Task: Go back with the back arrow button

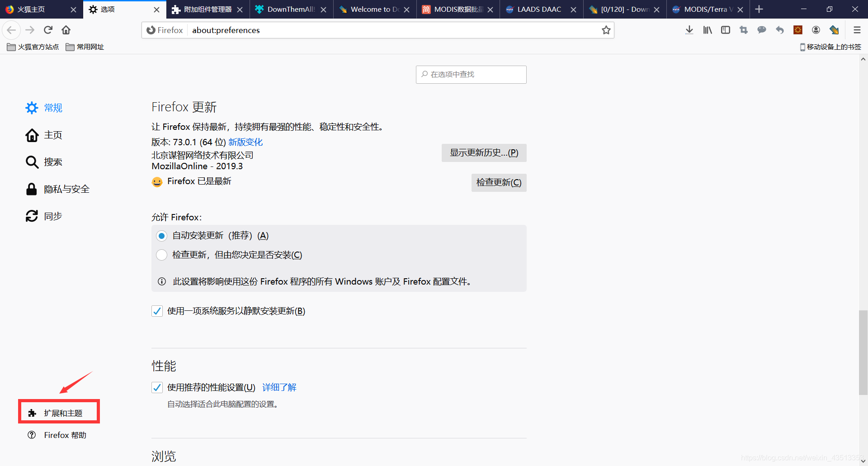Action: [x=11, y=30]
